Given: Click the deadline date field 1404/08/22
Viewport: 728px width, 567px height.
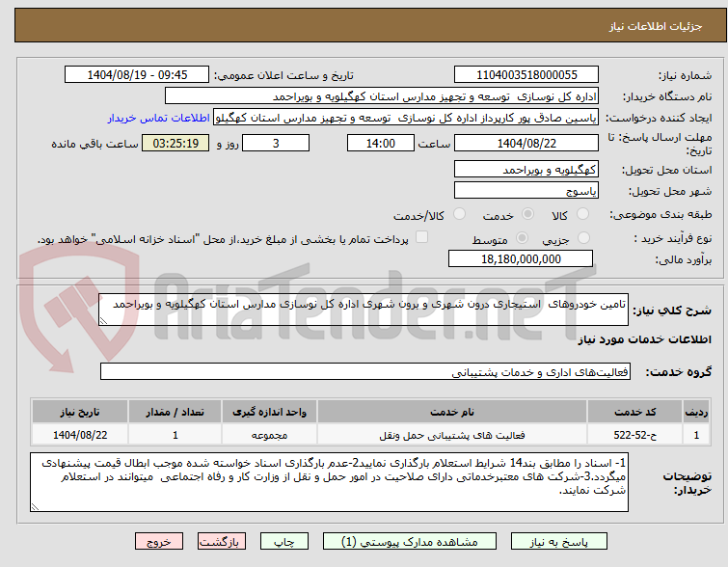Looking at the screenshot, I should (526, 143).
